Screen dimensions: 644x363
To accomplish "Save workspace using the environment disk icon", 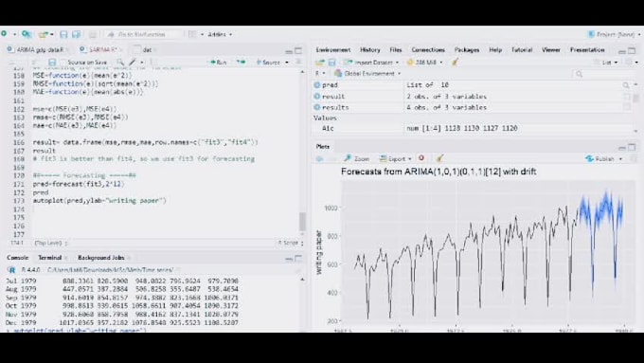I will coord(331,62).
